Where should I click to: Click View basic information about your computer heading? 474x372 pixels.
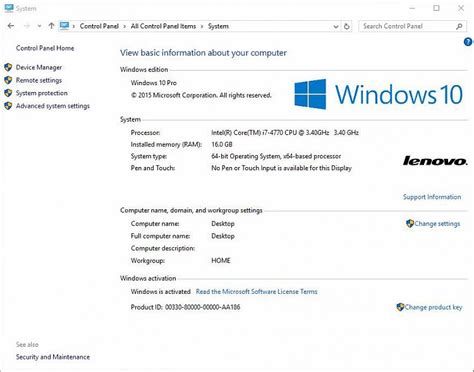pyautogui.click(x=203, y=53)
